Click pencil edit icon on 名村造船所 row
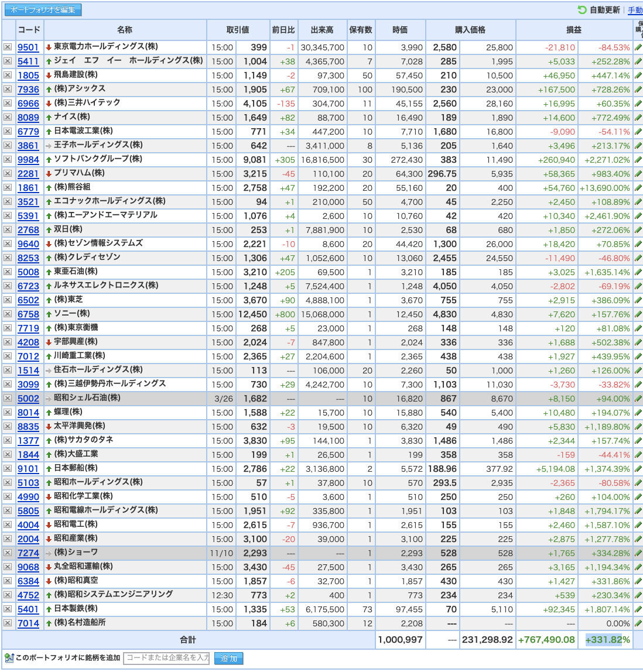This screenshot has height=672, width=643. click(638, 623)
